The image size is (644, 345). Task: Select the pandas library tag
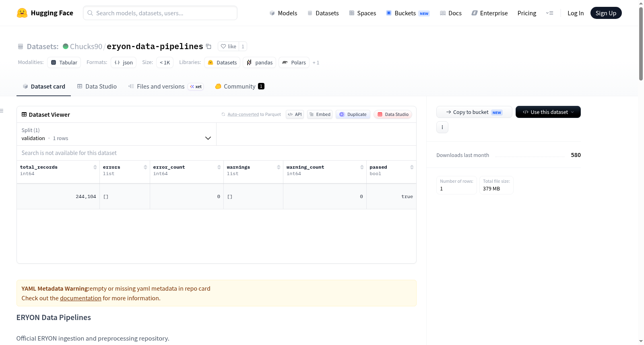(x=260, y=62)
